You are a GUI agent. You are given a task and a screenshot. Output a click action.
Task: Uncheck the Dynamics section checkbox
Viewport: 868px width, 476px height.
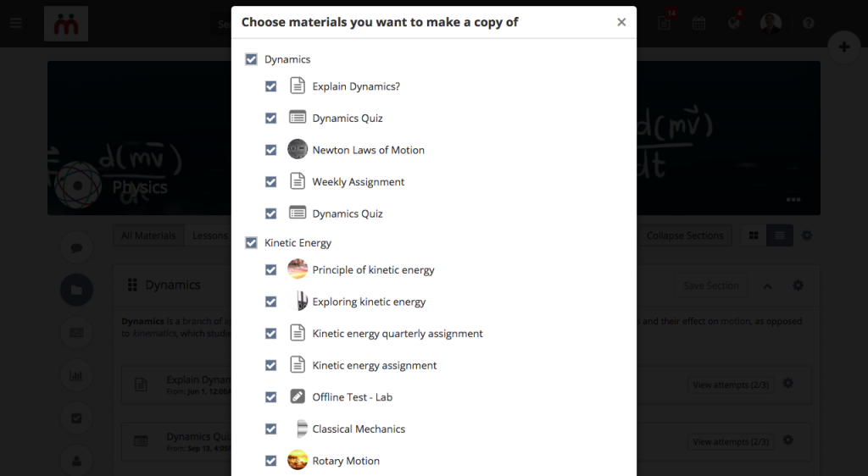click(251, 59)
